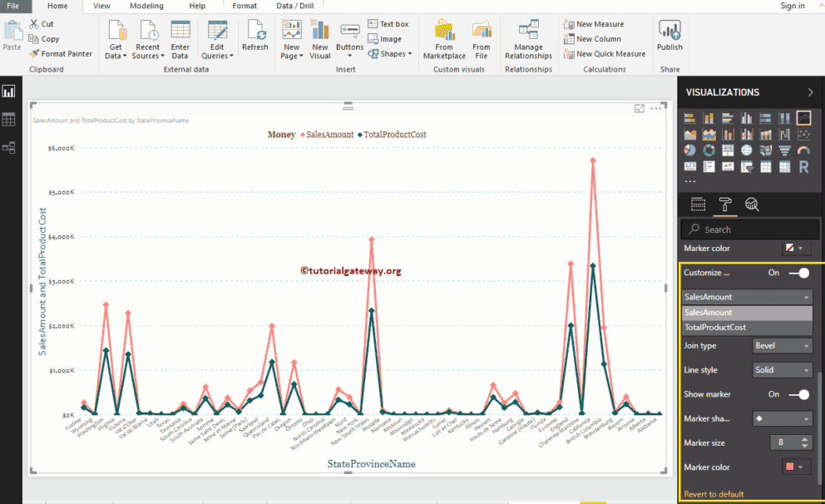Open the Marker shape dropdown
This screenshot has width=825, height=504.
pyautogui.click(x=782, y=419)
